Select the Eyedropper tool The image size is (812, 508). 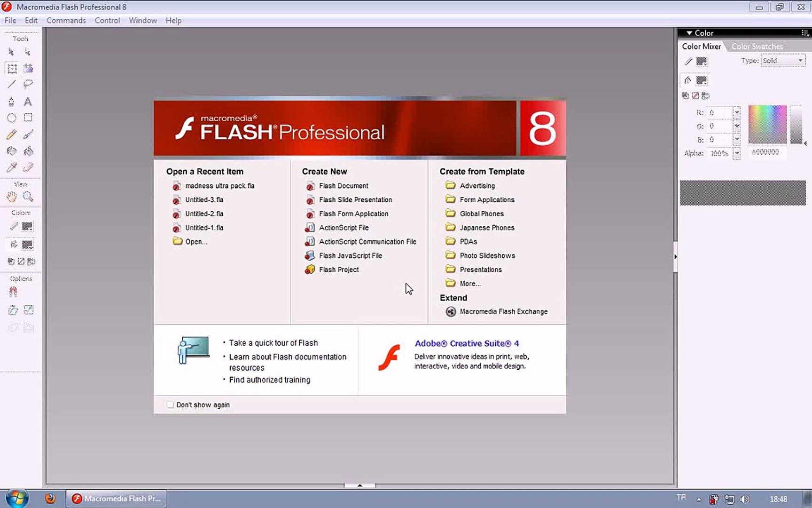tap(11, 167)
